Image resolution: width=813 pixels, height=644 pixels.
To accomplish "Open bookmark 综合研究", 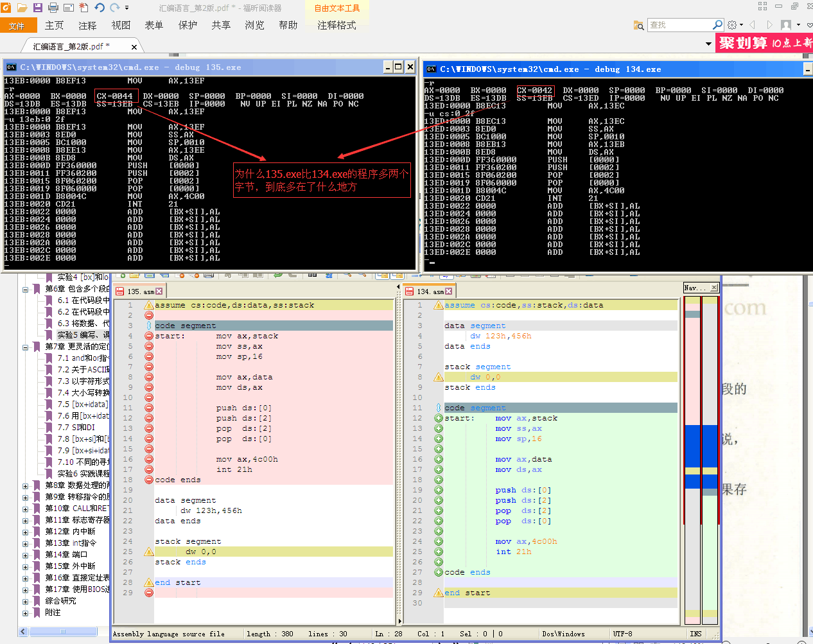I will coord(60,601).
